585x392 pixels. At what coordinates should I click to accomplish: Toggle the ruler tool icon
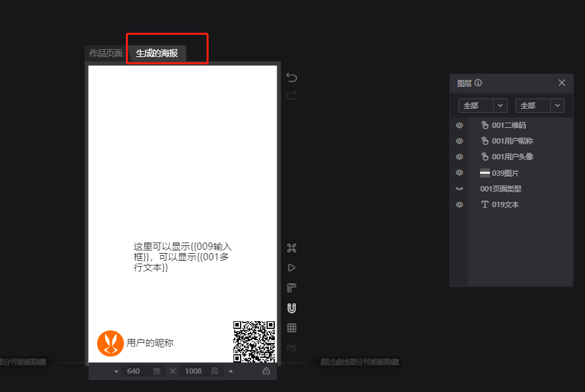pos(292,288)
